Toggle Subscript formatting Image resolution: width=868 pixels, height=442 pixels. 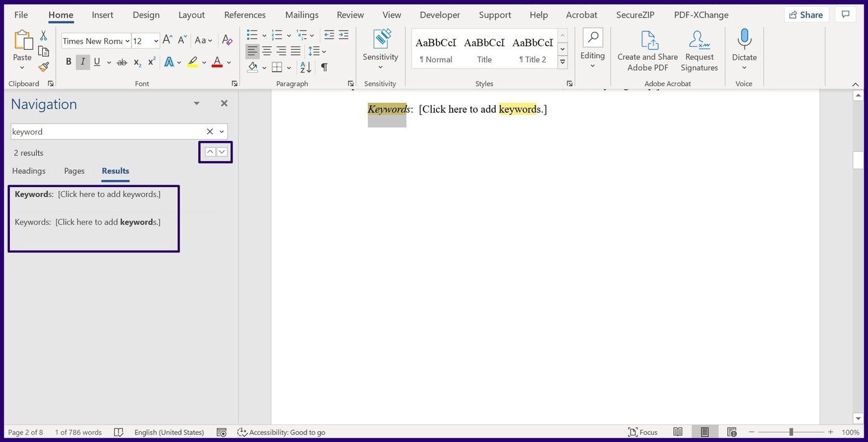pos(137,62)
